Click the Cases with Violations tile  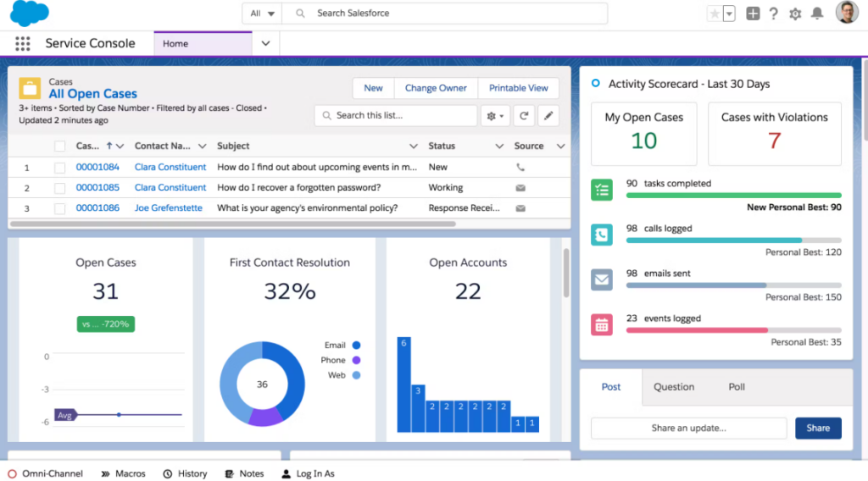tap(775, 133)
